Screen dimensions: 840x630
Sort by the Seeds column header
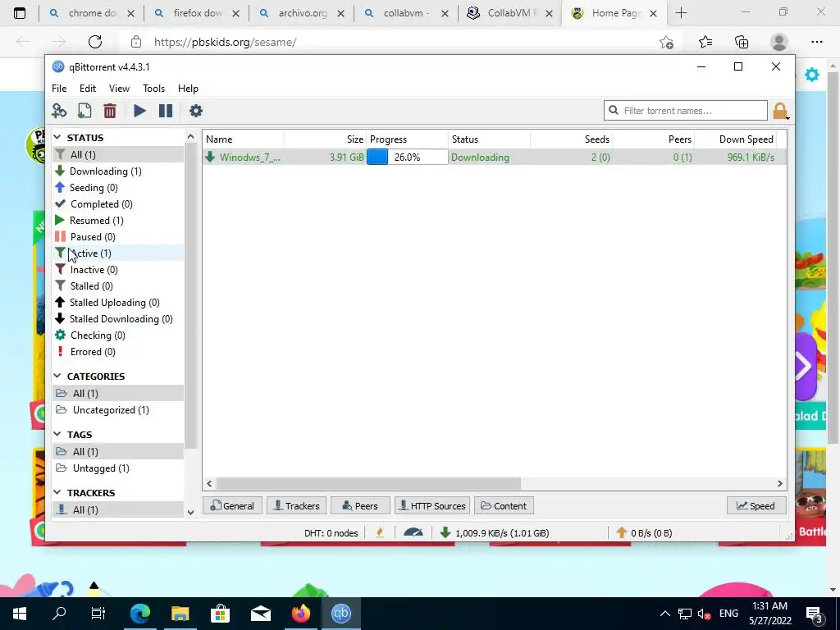(x=572, y=139)
